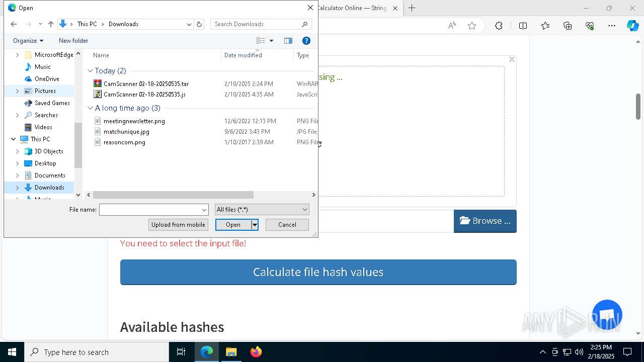This screenshot has height=362, width=644.
Task: Open Edge extensions icon
Action: 499,26
